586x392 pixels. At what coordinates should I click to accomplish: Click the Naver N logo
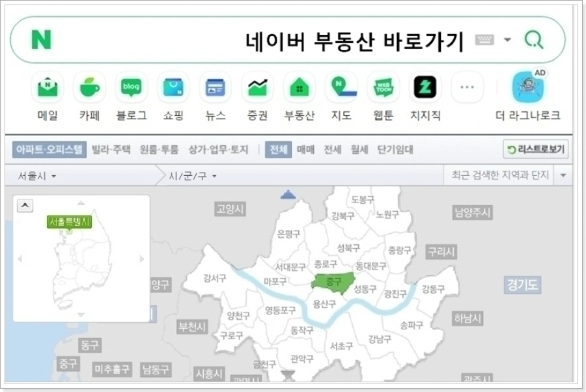tap(41, 39)
